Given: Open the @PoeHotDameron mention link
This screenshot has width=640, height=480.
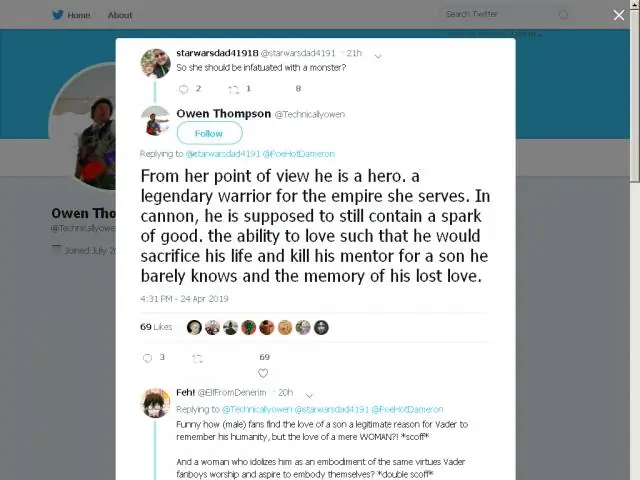Looking at the screenshot, I should pyautogui.click(x=299, y=154).
